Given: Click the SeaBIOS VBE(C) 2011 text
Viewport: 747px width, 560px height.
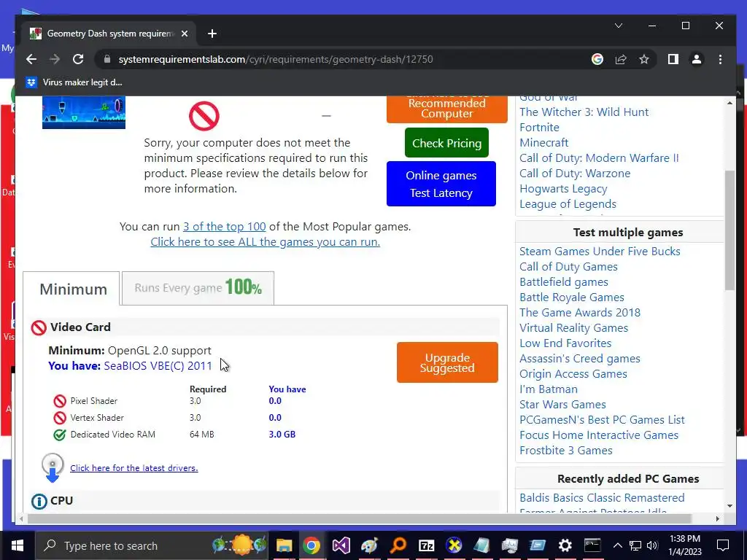Looking at the screenshot, I should (x=158, y=366).
